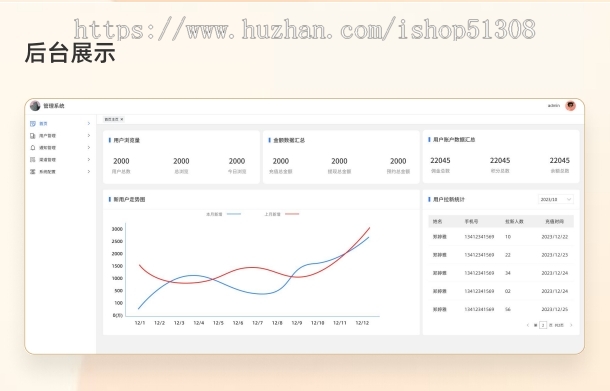Click the 今日浏览 stat label
This screenshot has width=610, height=391.
237,172
